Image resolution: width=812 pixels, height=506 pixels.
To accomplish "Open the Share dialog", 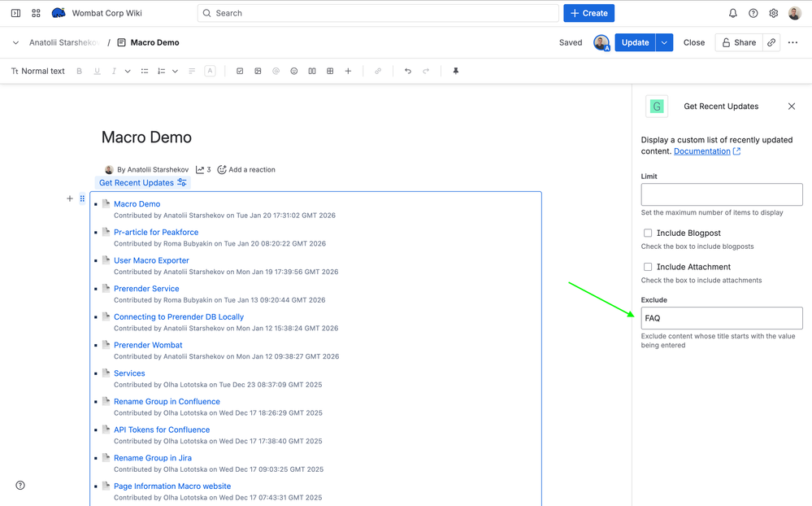I will click(739, 42).
